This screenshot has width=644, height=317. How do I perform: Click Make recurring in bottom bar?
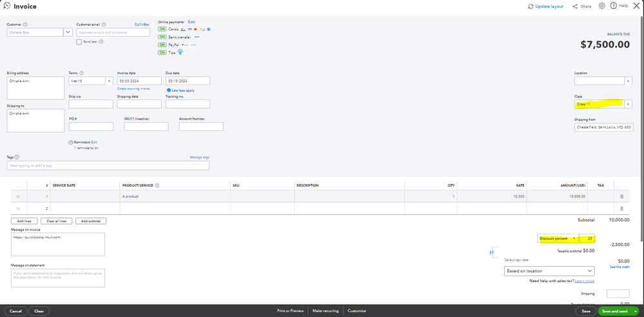coord(326,311)
